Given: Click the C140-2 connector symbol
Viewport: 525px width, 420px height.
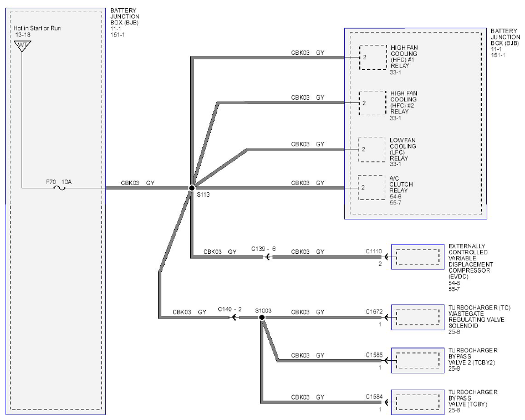Looking at the screenshot, I should 235,317.
